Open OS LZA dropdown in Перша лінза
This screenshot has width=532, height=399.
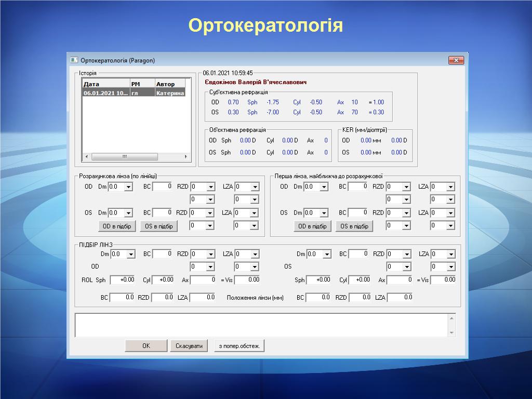450,213
